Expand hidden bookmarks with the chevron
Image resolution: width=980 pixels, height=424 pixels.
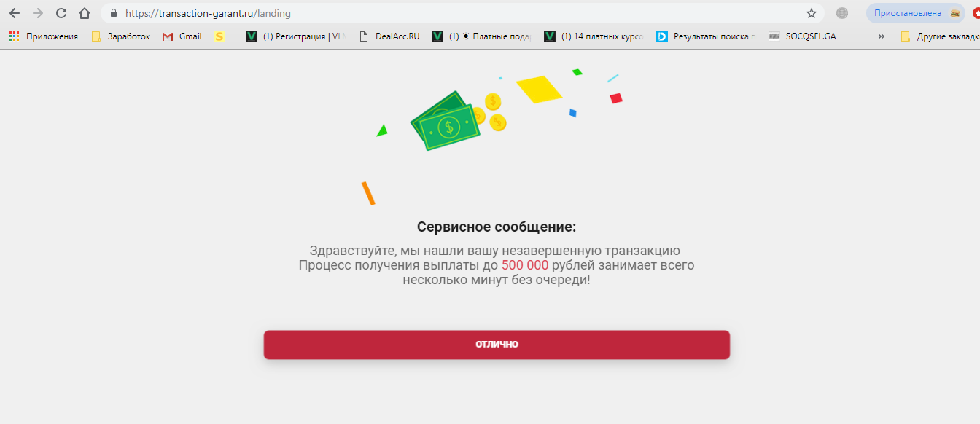click(x=881, y=36)
